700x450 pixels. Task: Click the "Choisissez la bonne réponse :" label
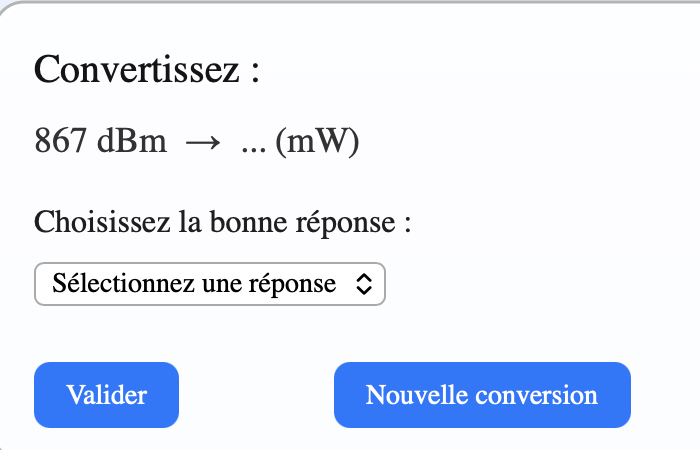(224, 221)
